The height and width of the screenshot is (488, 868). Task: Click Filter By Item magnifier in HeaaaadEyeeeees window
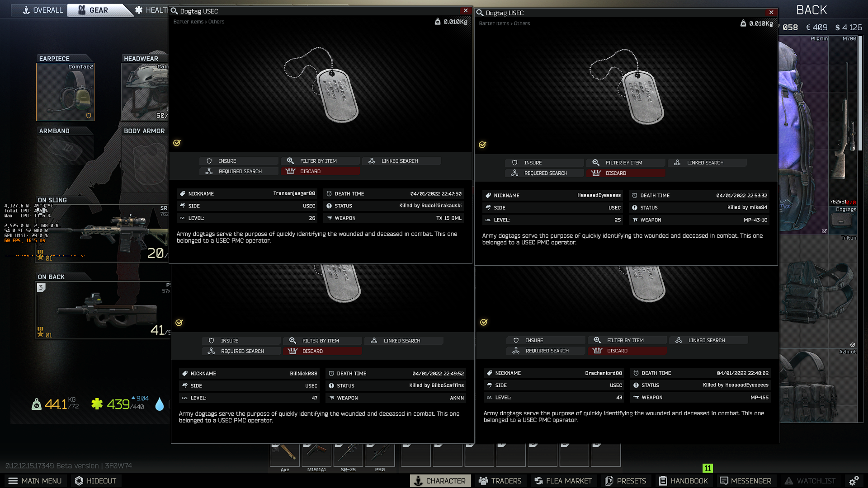point(596,163)
